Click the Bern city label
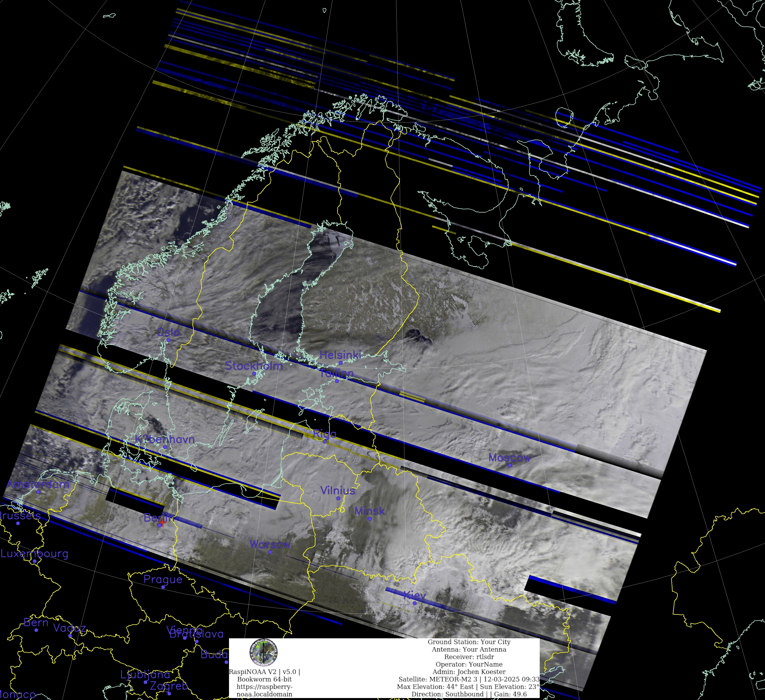Viewport: 765px width, 700px height. [x=36, y=622]
